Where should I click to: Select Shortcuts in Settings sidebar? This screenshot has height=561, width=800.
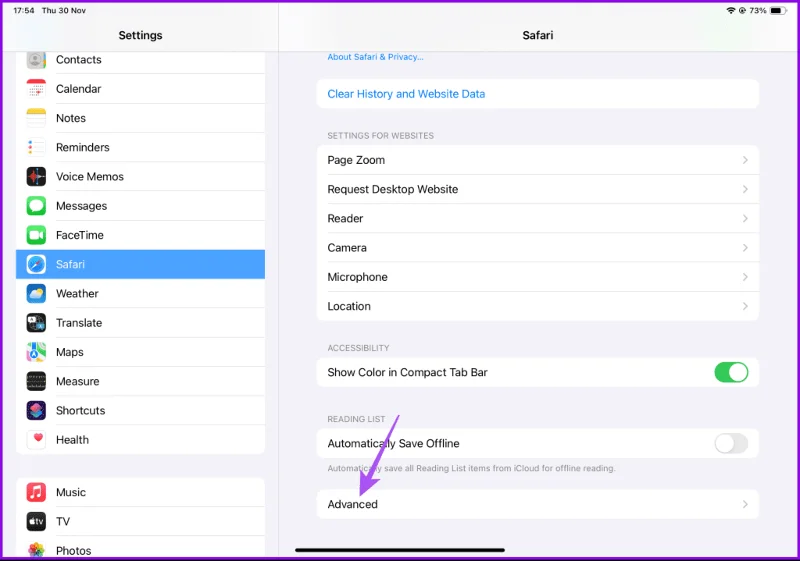(x=140, y=411)
